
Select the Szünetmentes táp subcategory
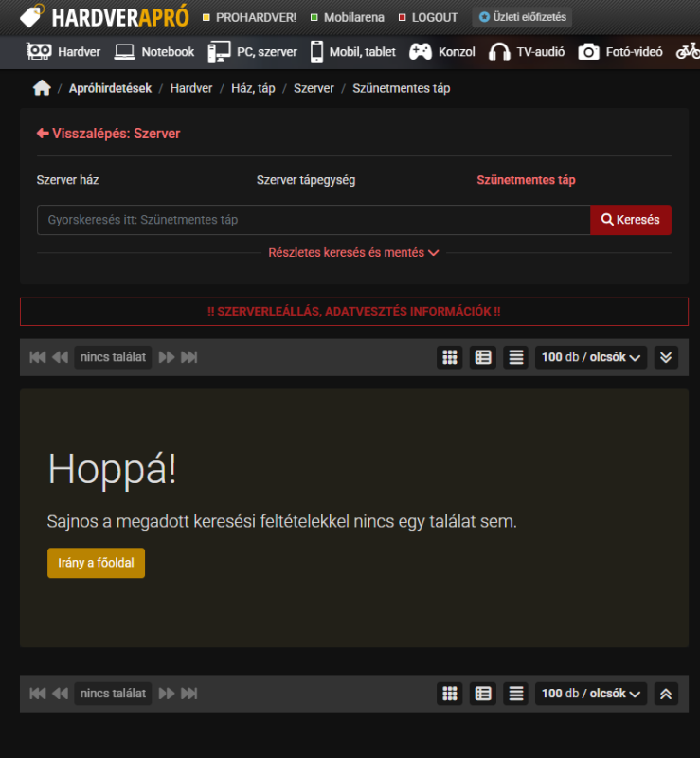[526, 180]
